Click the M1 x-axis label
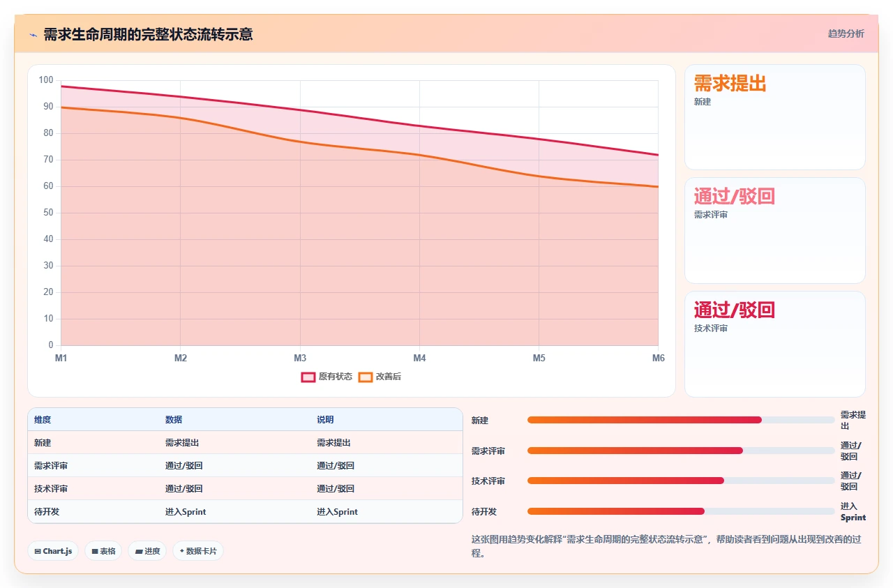Screen dimensions: 893x588 point(61,359)
